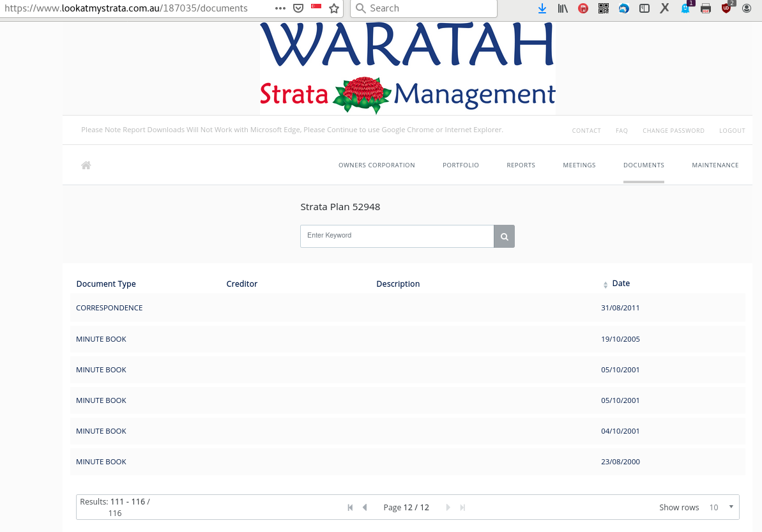Open the Firefox account profile icon

point(747,8)
